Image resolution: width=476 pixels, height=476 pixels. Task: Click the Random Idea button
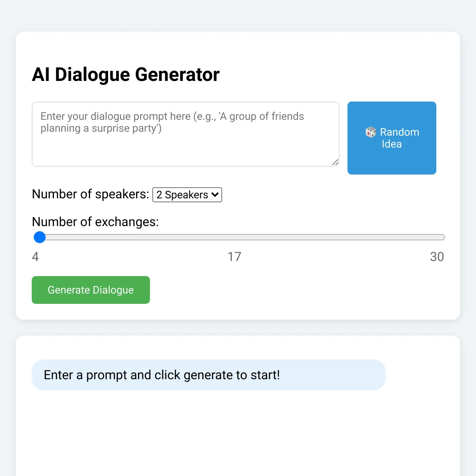tap(392, 138)
